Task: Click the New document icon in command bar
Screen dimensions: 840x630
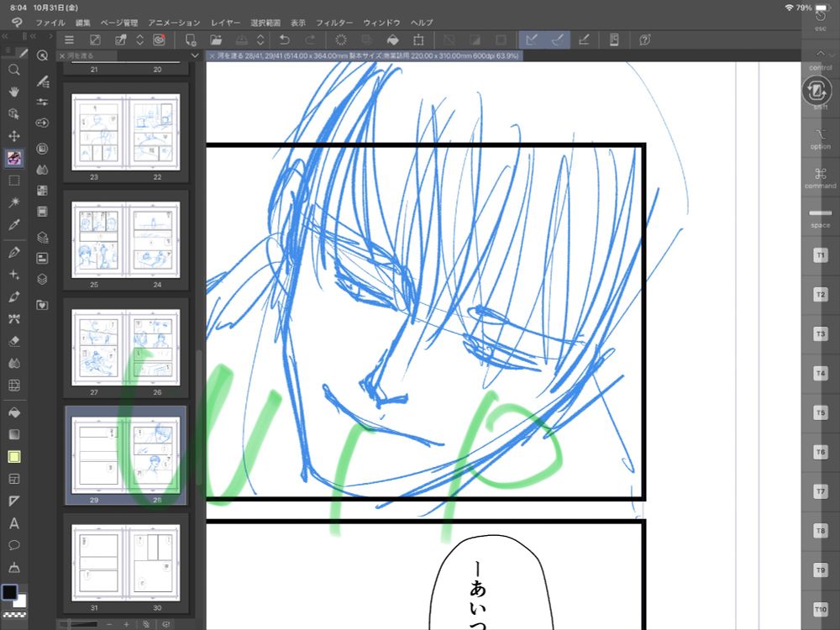Action: (190, 39)
